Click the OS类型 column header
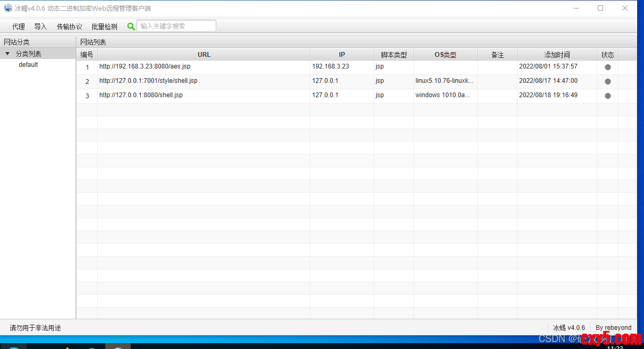The image size is (644, 349). pos(445,55)
